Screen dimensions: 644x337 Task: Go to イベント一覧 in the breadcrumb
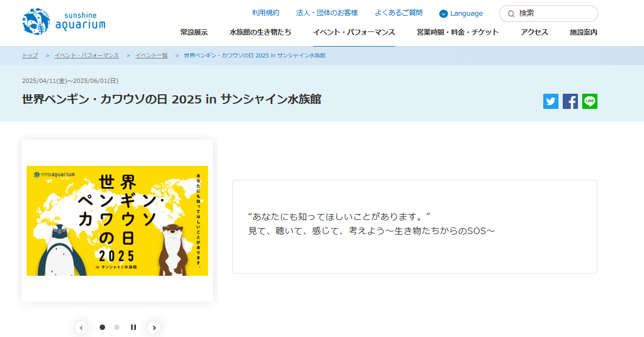tap(151, 55)
